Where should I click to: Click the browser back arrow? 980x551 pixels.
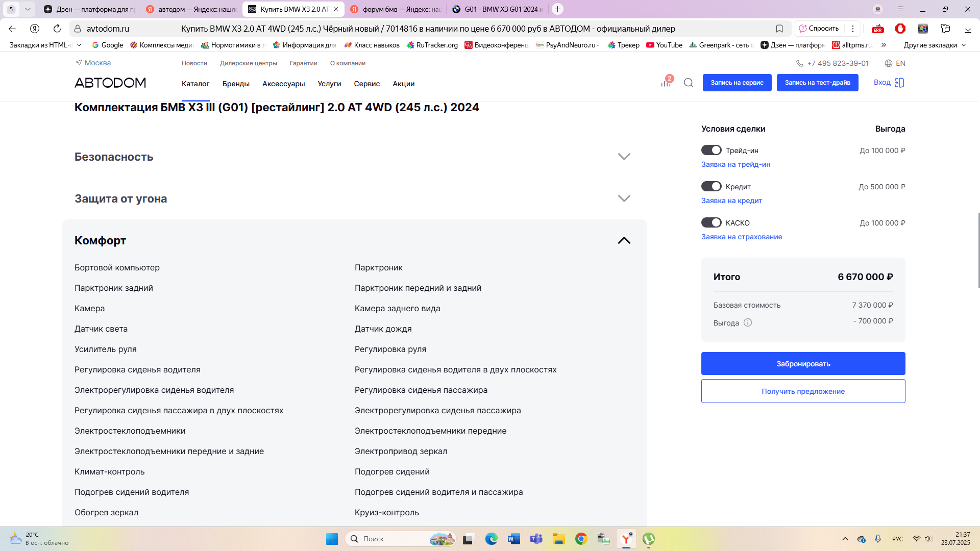[12, 29]
